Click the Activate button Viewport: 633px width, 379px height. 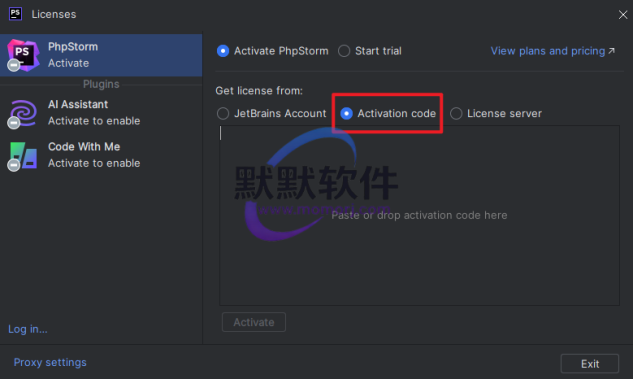(x=254, y=322)
